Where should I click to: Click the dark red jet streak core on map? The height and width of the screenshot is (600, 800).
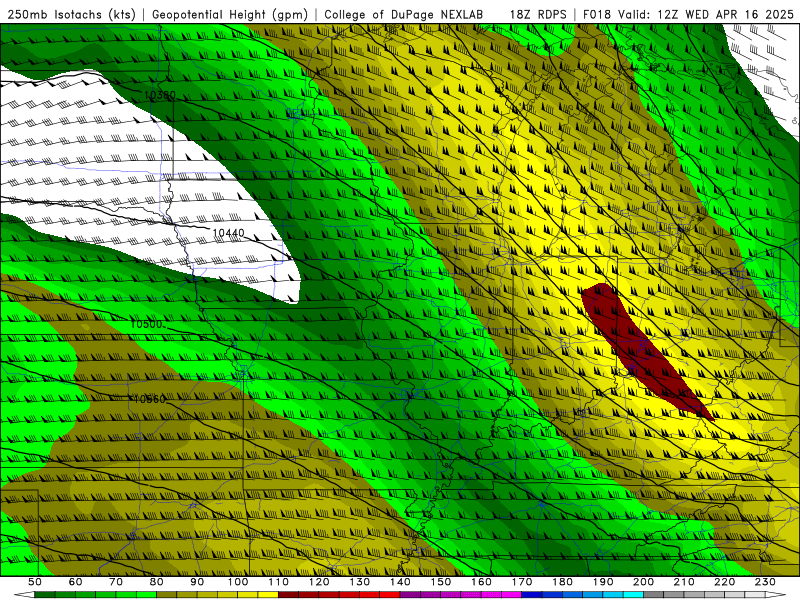pos(645,352)
